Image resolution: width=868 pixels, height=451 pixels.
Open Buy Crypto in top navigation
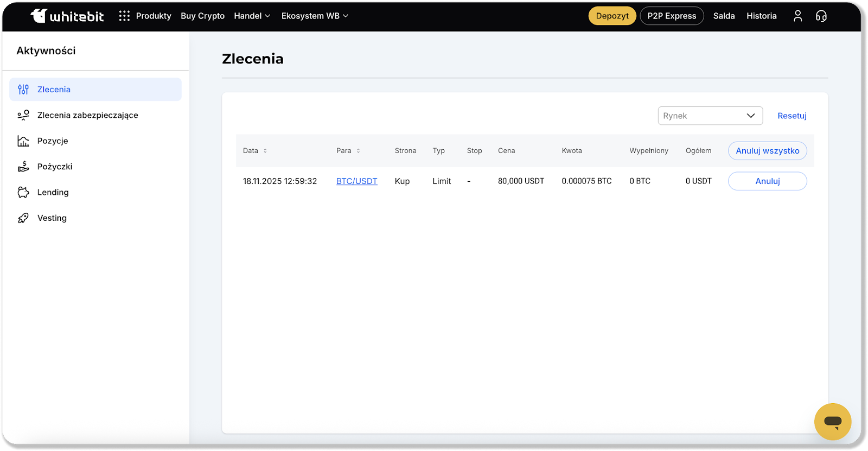click(x=202, y=16)
